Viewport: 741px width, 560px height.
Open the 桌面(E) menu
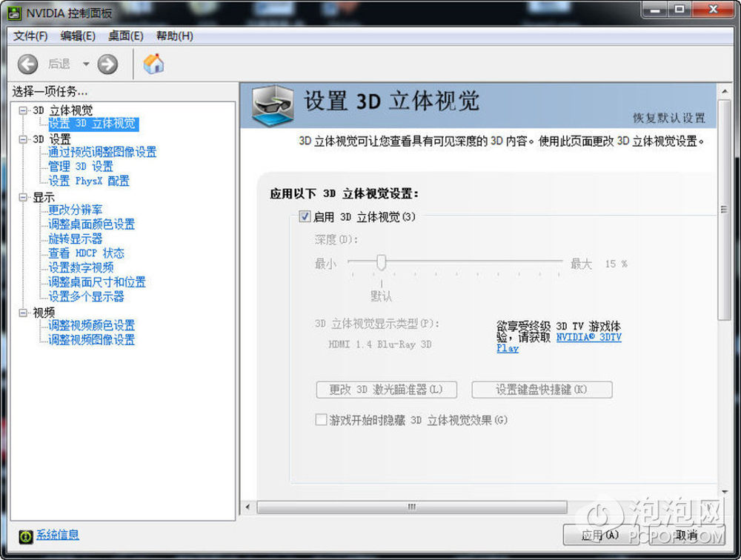pos(126,36)
